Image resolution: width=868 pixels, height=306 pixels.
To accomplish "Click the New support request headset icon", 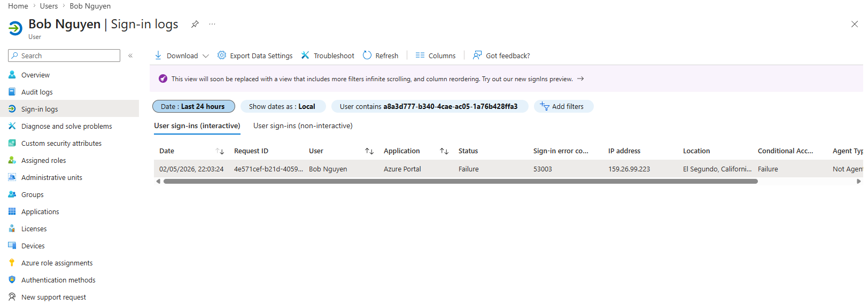I will pos(12,297).
